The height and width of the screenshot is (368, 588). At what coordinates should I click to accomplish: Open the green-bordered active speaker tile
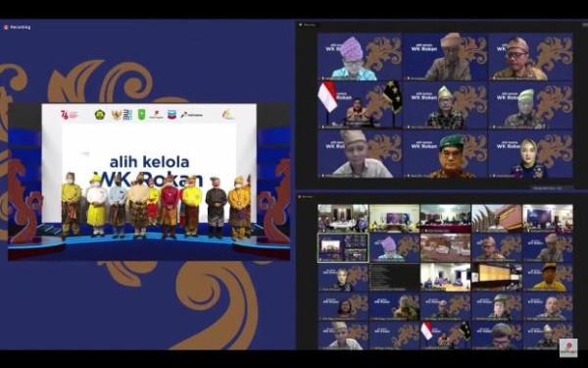pos(343,248)
